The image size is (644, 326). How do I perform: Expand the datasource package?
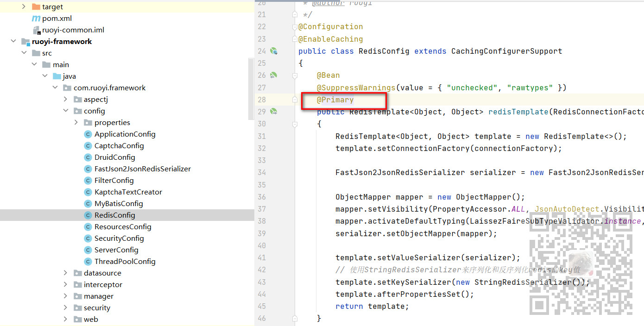tap(66, 273)
